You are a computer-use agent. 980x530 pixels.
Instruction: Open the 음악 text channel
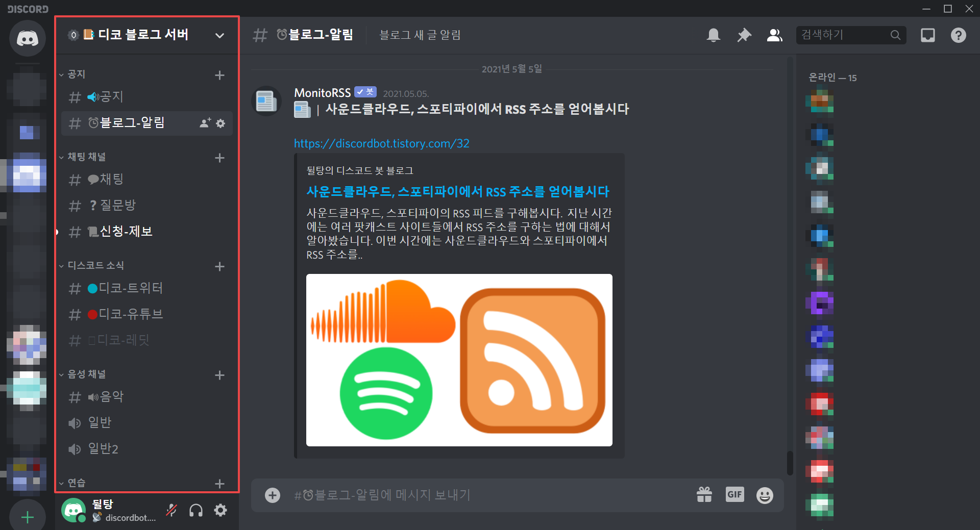(147, 397)
